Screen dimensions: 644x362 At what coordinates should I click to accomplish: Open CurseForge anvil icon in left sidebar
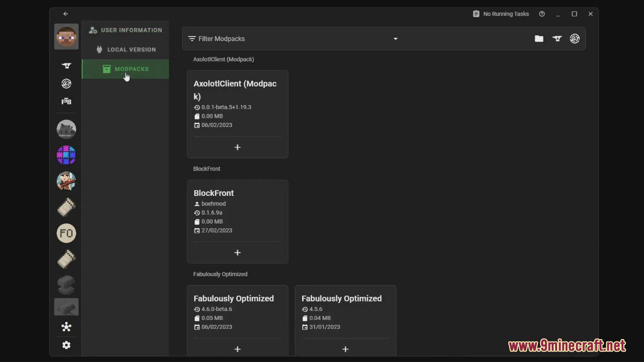pos(66,65)
